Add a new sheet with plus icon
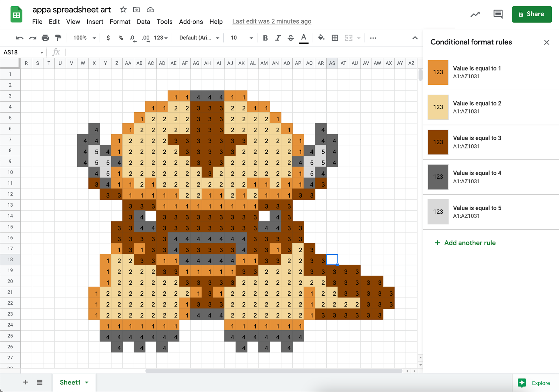The image size is (559, 392). point(25,382)
